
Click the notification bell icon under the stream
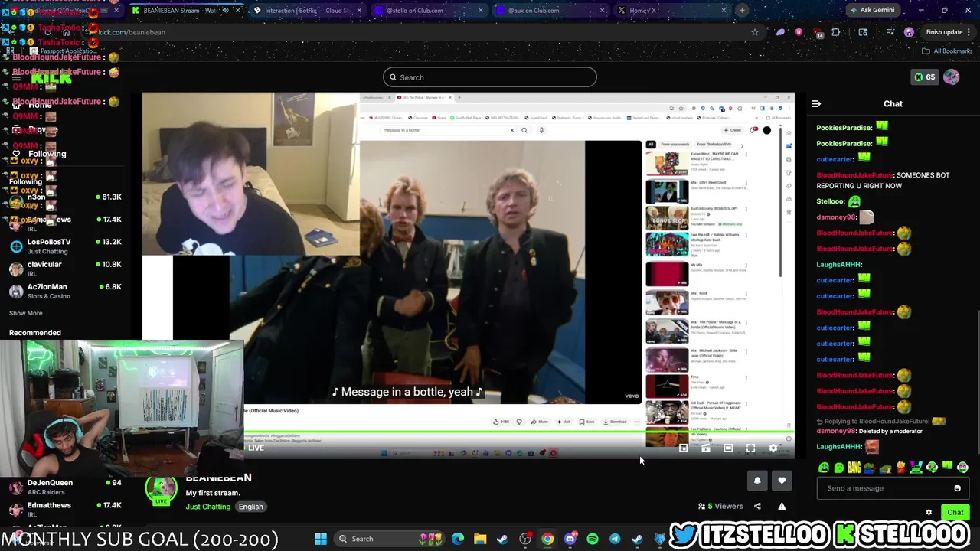click(757, 481)
